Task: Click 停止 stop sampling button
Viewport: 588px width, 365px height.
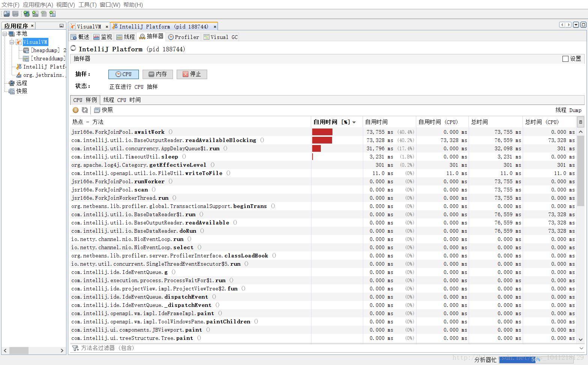Action: click(192, 74)
